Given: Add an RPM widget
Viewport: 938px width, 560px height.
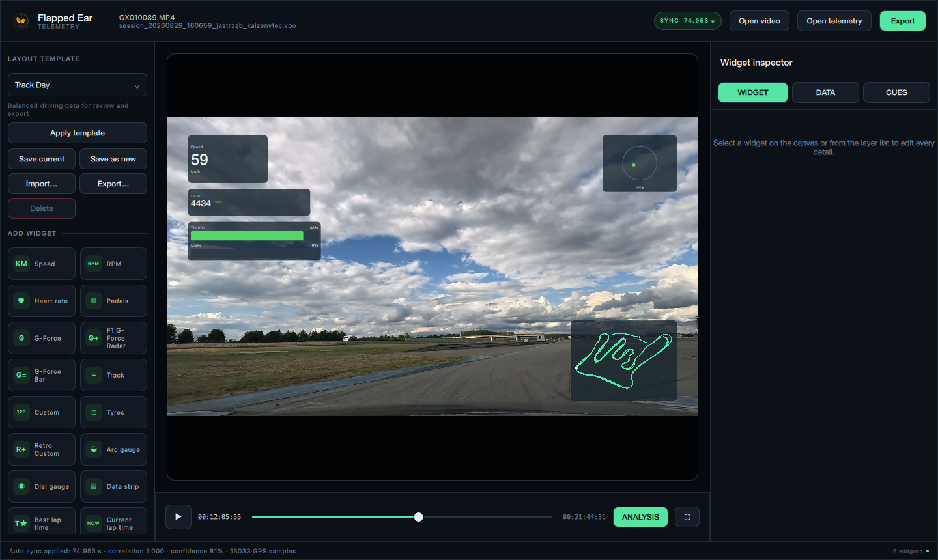Looking at the screenshot, I should (x=113, y=264).
